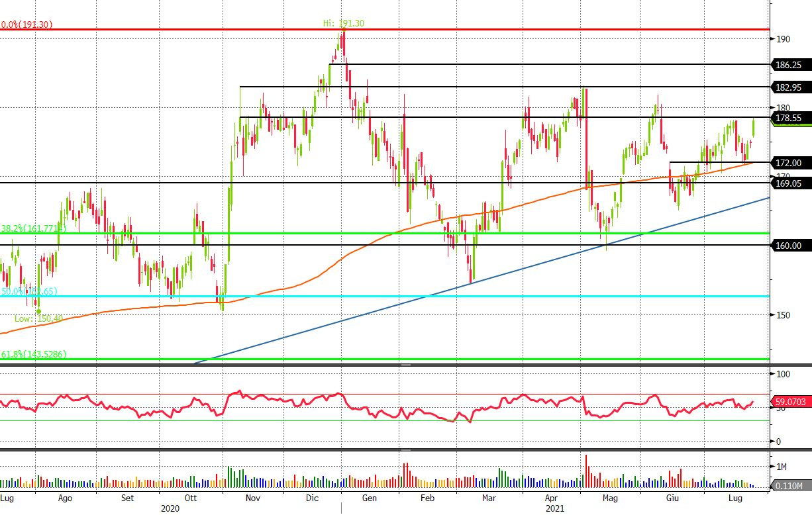
Task: Click the 180 price axis label
Action: tap(782, 108)
